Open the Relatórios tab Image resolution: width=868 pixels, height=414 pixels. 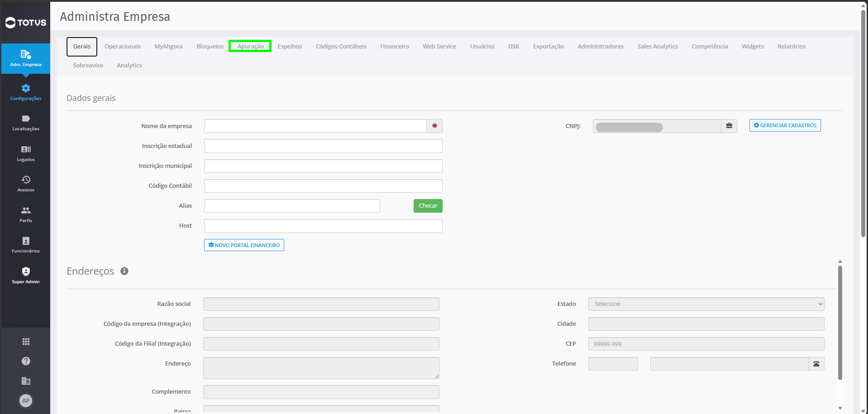pos(792,47)
